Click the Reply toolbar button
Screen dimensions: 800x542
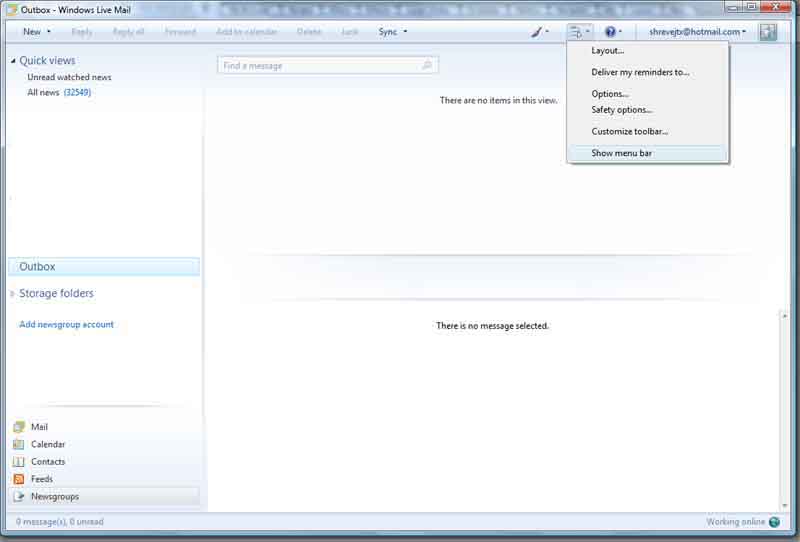point(82,32)
